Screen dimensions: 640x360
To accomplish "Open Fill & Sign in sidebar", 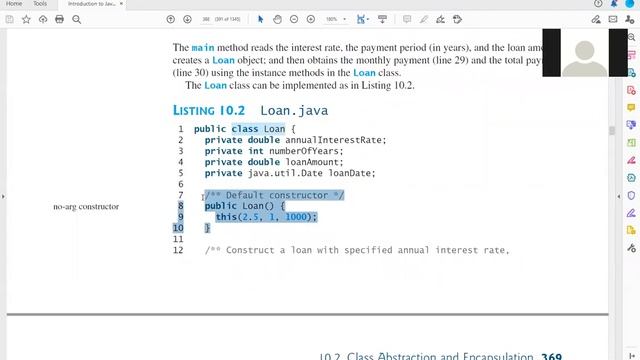I will (631, 213).
